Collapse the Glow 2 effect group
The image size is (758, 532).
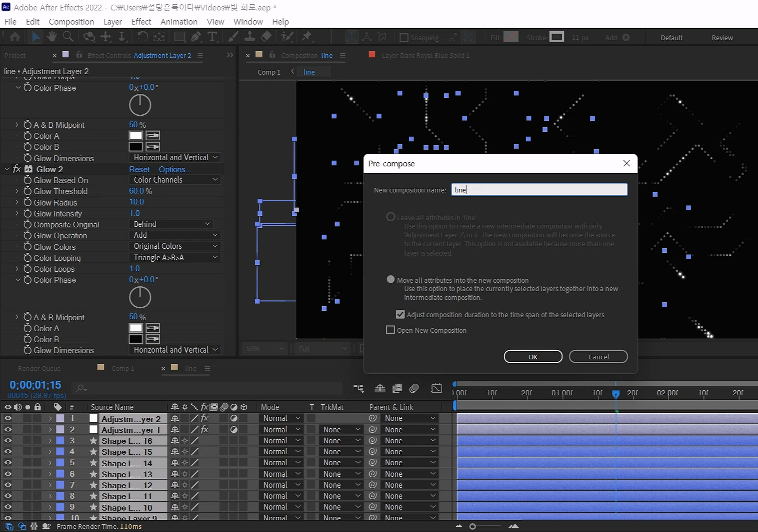click(x=7, y=169)
